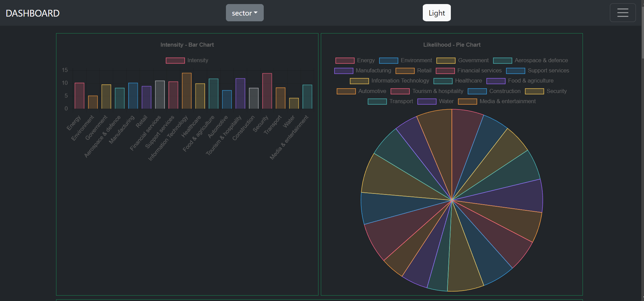The height and width of the screenshot is (301, 644).
Task: Click the Retail bar in bar chart
Action: click(147, 97)
